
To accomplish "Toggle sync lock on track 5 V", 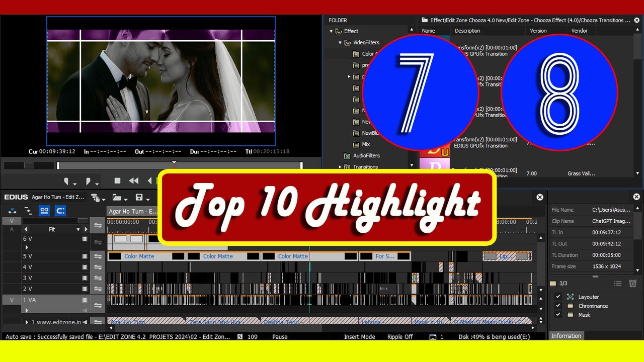I will click(x=98, y=256).
